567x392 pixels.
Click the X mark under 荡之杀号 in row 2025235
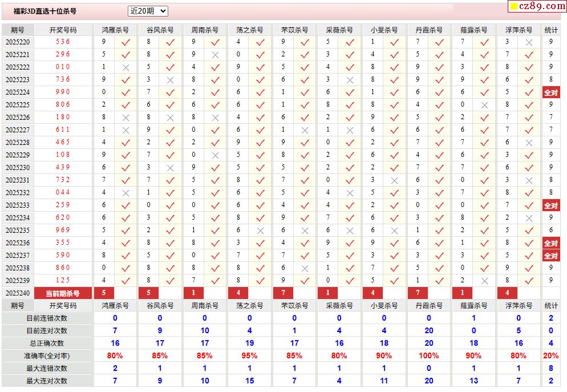(x=260, y=231)
